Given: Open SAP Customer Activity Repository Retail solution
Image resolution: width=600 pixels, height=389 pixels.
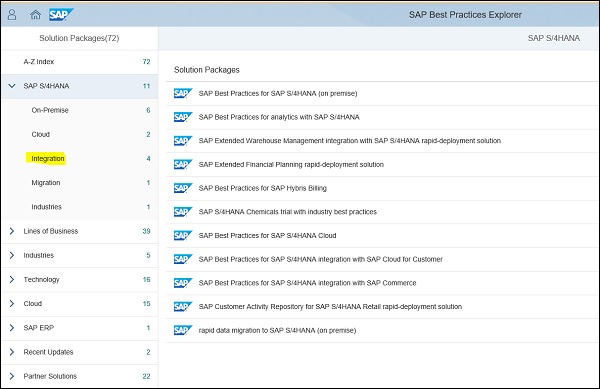Looking at the screenshot, I should point(330,307).
